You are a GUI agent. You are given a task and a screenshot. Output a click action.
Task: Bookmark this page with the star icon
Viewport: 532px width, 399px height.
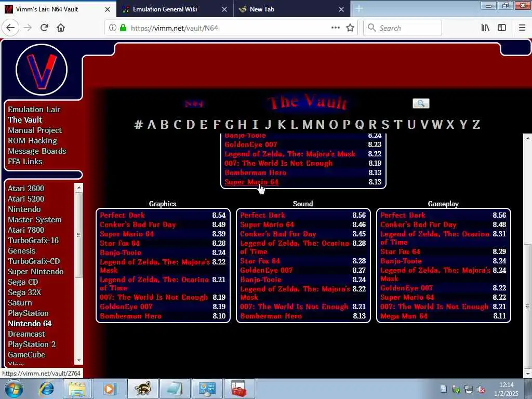(x=350, y=28)
